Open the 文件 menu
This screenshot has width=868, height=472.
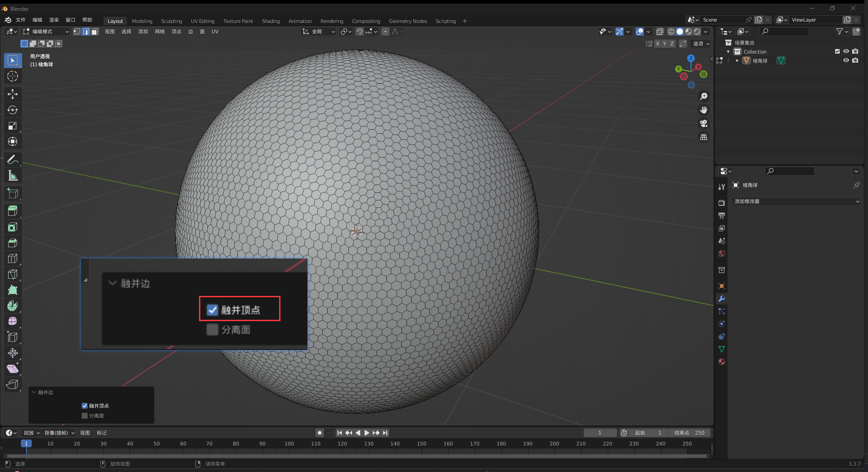[x=21, y=20]
